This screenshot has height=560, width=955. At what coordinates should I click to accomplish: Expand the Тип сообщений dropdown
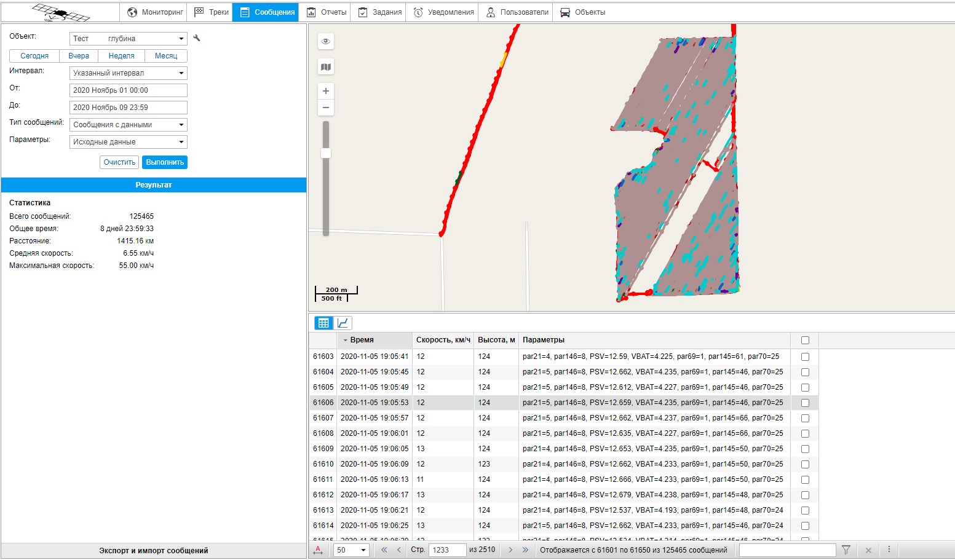click(x=128, y=125)
